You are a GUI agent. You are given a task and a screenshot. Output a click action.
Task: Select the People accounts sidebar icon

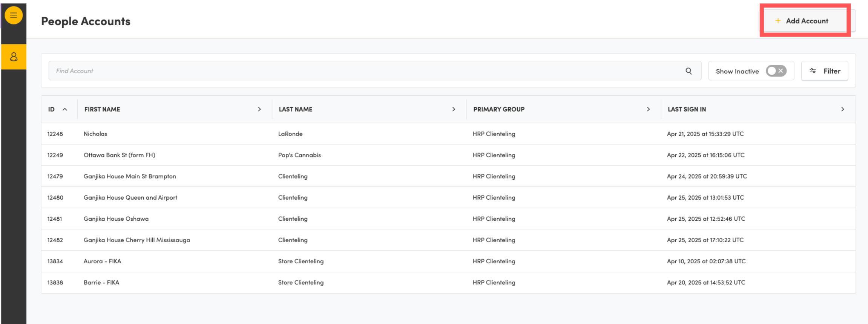[x=14, y=57]
